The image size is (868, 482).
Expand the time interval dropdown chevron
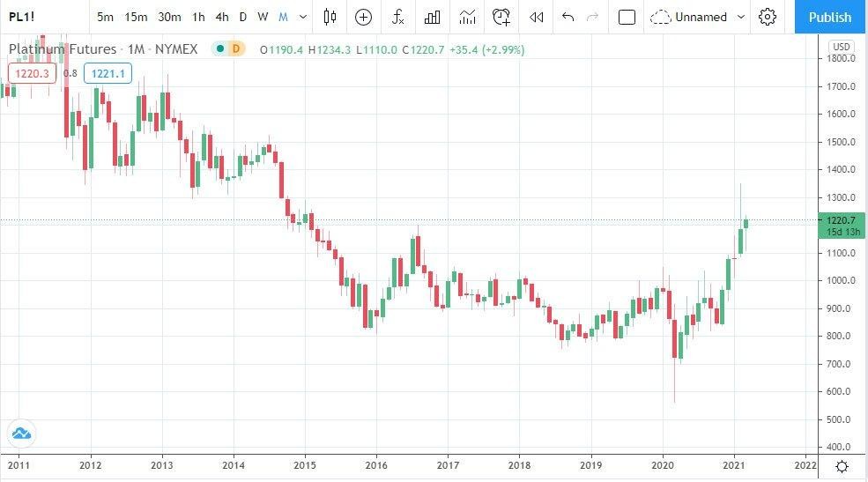coord(303,17)
